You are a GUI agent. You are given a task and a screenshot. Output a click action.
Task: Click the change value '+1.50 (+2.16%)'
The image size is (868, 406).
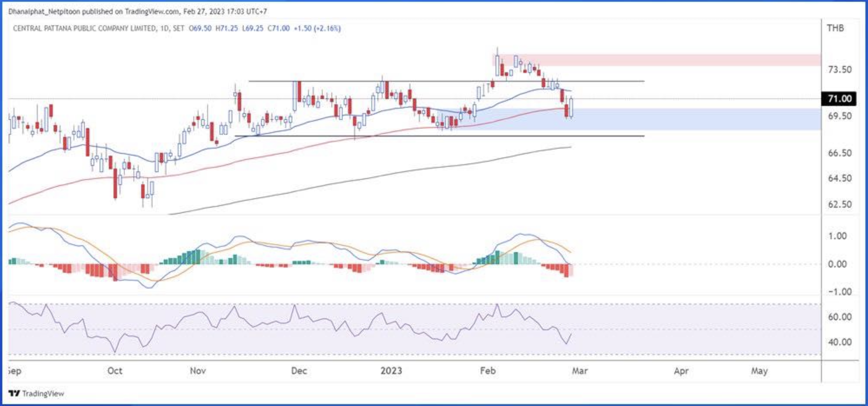(317, 28)
